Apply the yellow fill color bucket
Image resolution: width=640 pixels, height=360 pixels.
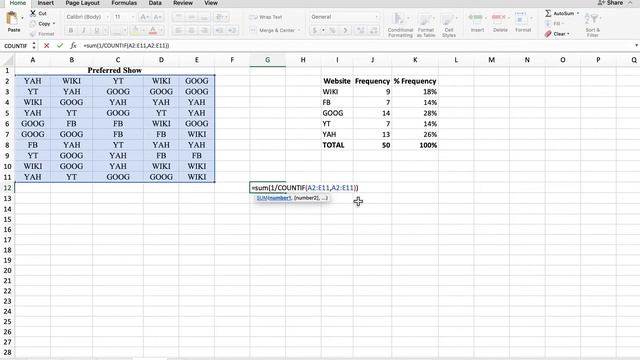tap(135, 30)
